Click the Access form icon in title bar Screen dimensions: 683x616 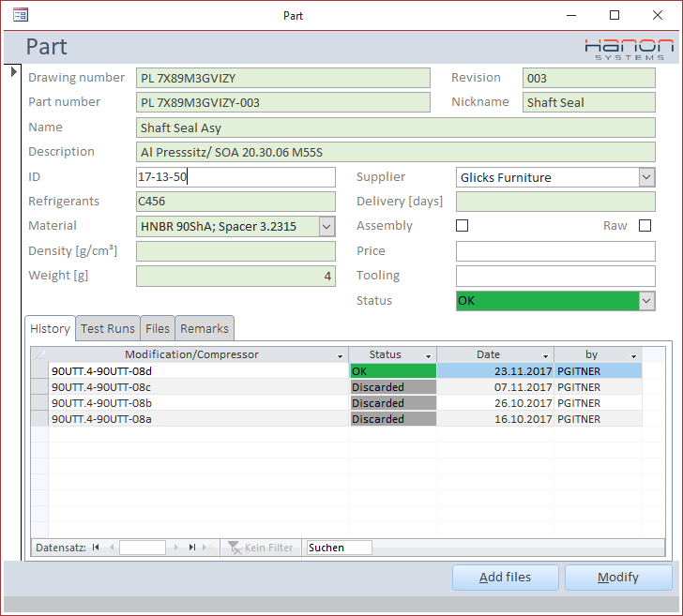pyautogui.click(x=21, y=16)
